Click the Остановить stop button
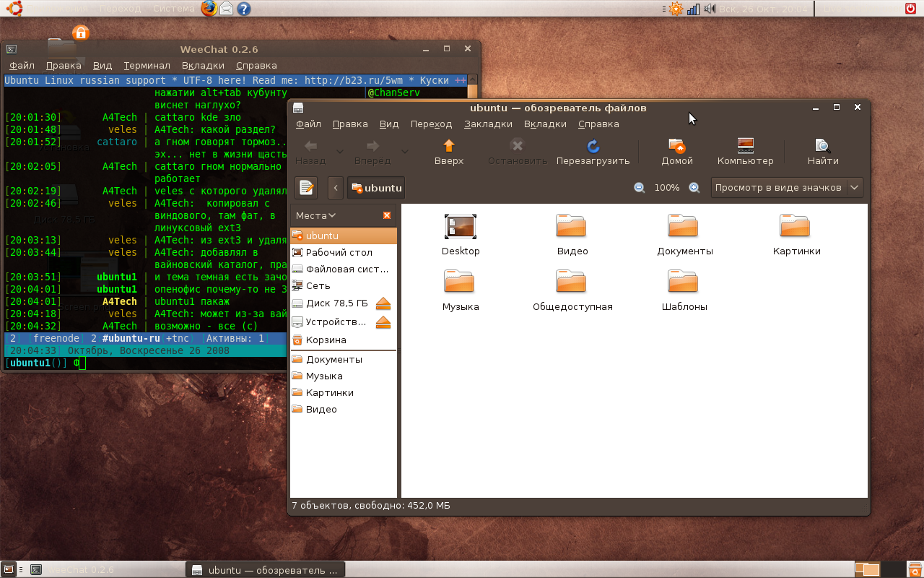 click(517, 152)
